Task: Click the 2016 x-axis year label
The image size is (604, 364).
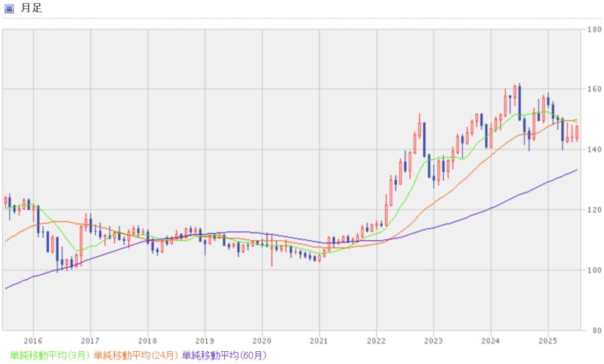Action: tap(33, 341)
